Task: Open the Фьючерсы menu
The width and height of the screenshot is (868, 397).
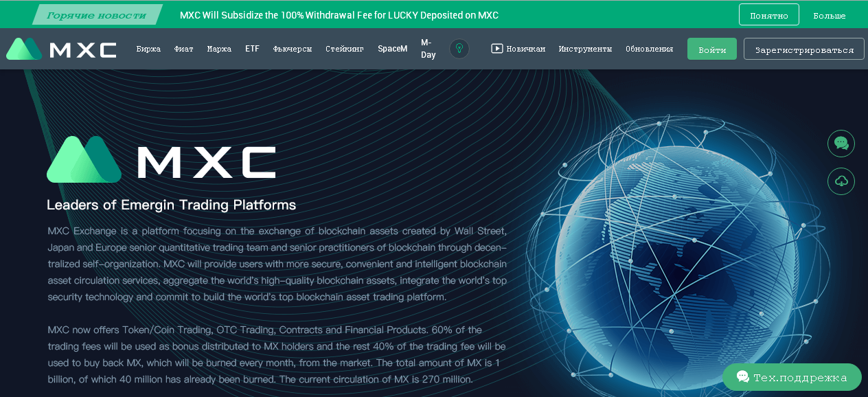Action: [x=293, y=49]
